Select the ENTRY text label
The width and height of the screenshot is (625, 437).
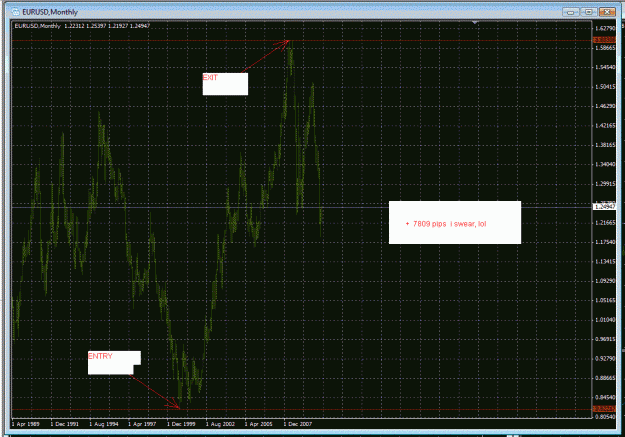pyautogui.click(x=100, y=356)
